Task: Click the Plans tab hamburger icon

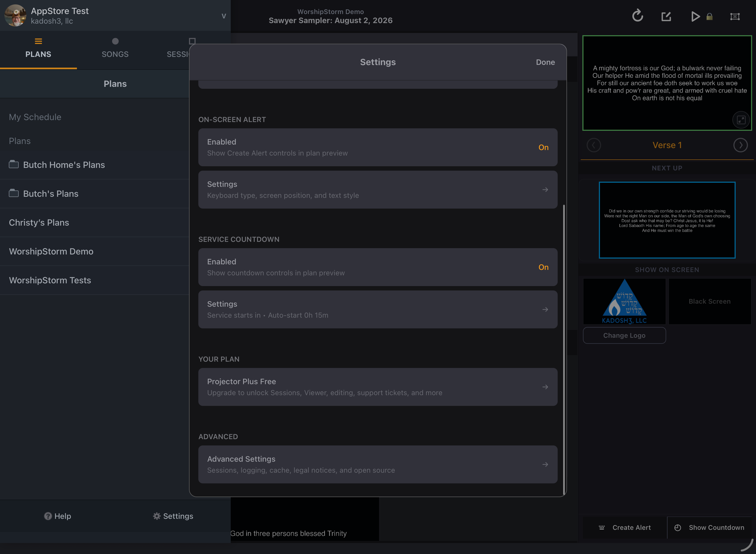Action: pos(38,41)
